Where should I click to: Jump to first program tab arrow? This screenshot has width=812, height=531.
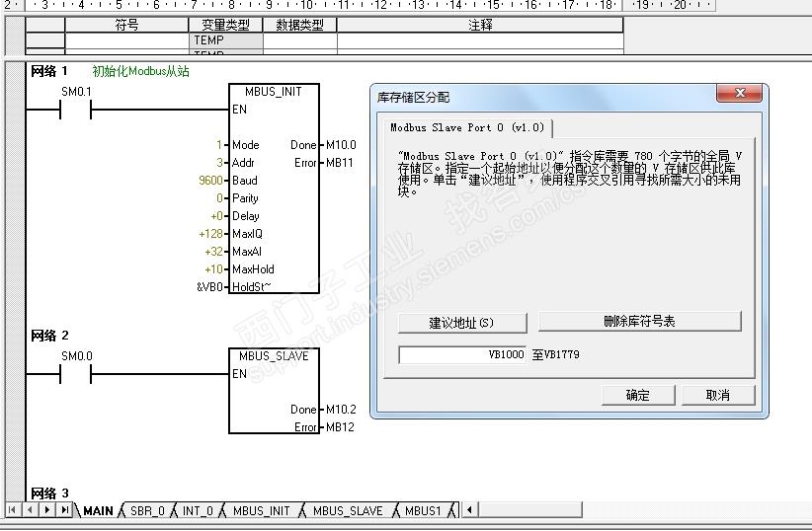coord(13,510)
